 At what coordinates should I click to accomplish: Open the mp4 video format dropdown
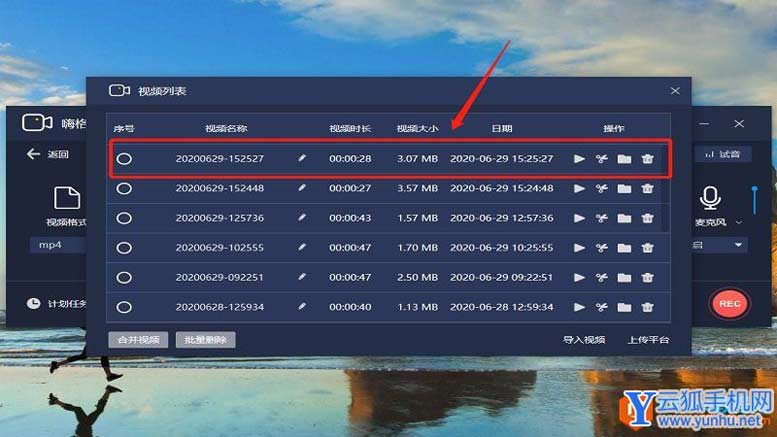(x=58, y=245)
